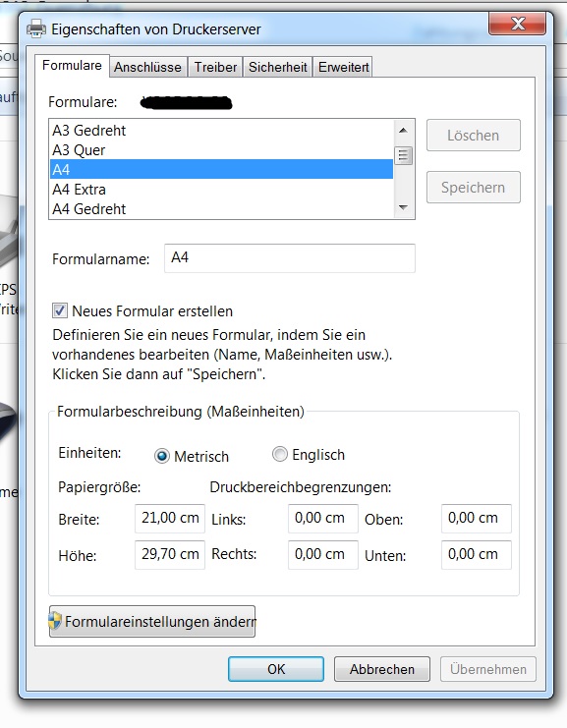Click the Übernehmen button
The width and height of the screenshot is (567, 728).
pyautogui.click(x=488, y=669)
